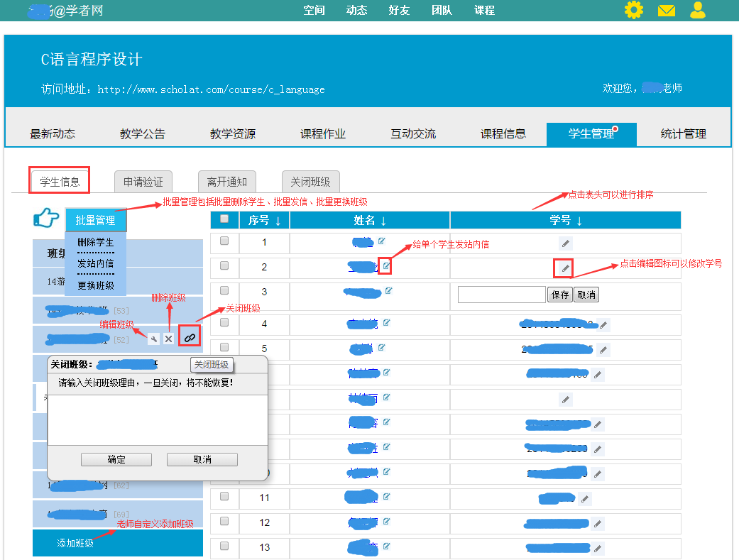Sort by 学号 column header
The image size is (739, 560).
click(x=565, y=221)
